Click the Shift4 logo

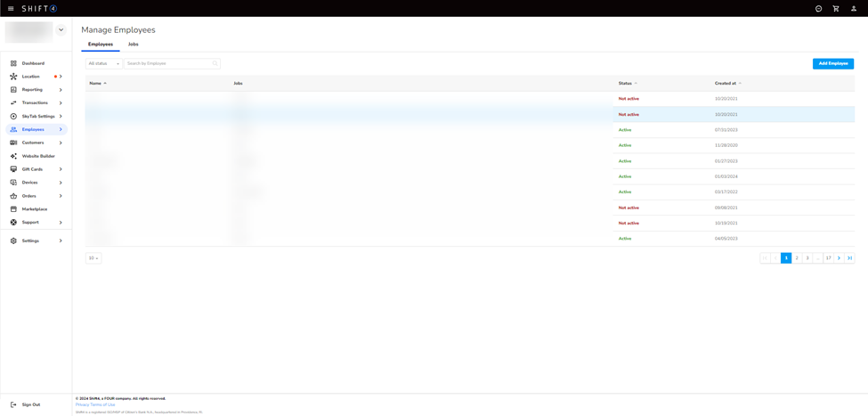39,8
